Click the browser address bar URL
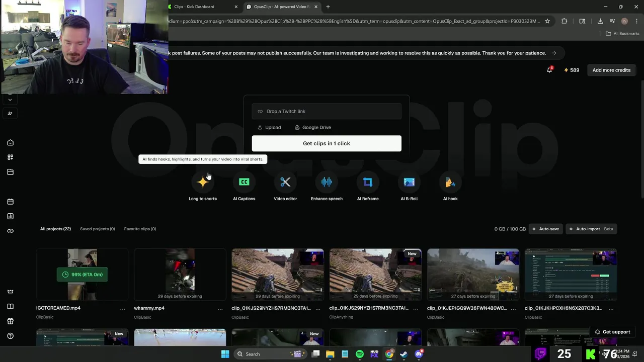This screenshot has width=644, height=362. tap(354, 21)
